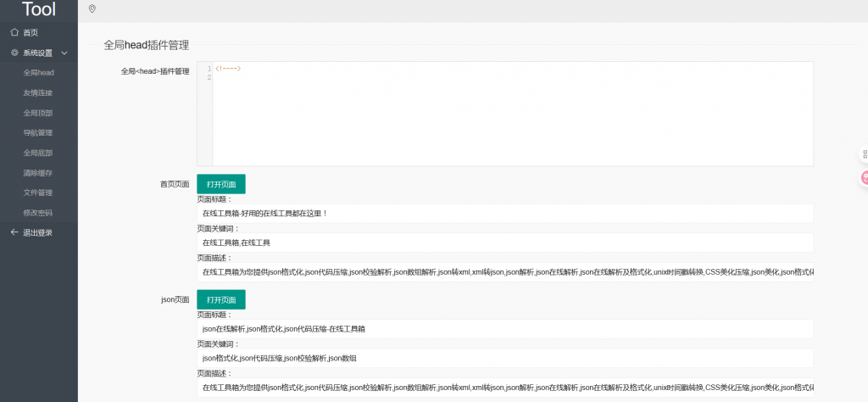Open 导航管理 settings page
868x402 pixels.
38,132
